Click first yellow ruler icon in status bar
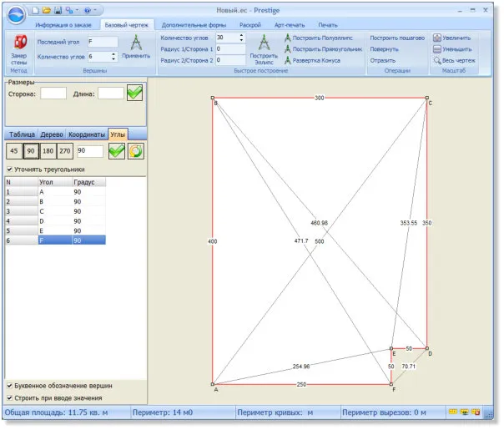 453,412
